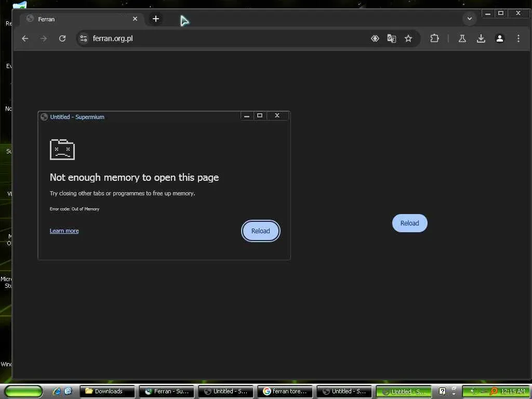The height and width of the screenshot is (399, 532).
Task: Maximize the Untitled - Supermium popup window
Action: [x=260, y=116]
